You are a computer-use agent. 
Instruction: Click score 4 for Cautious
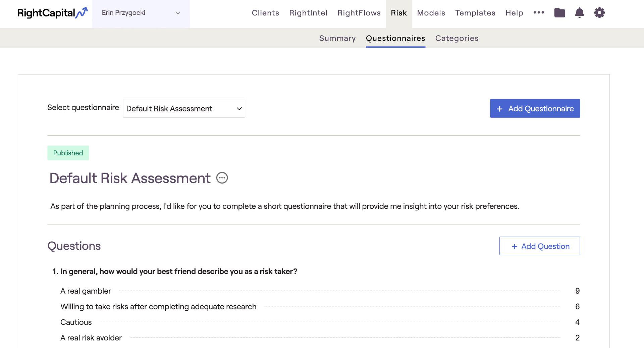click(577, 322)
